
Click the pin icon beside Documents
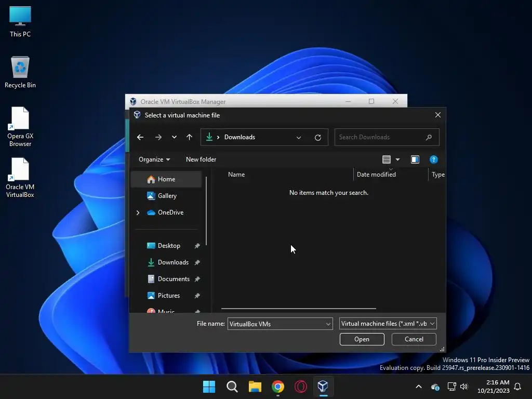click(x=197, y=279)
